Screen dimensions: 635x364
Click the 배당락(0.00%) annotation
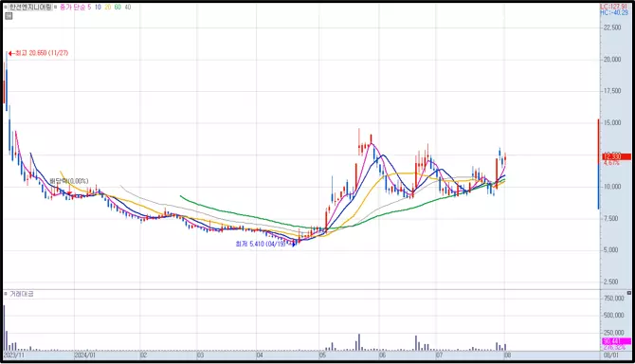pos(69,181)
